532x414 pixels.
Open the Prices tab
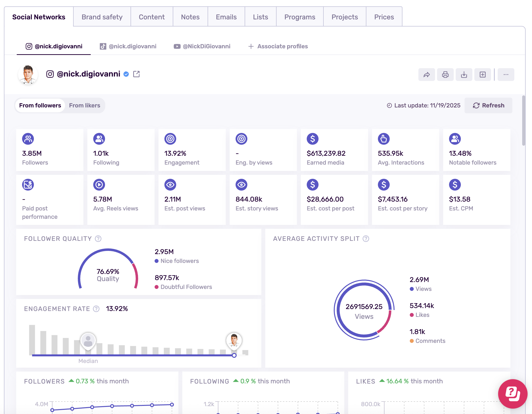click(384, 17)
